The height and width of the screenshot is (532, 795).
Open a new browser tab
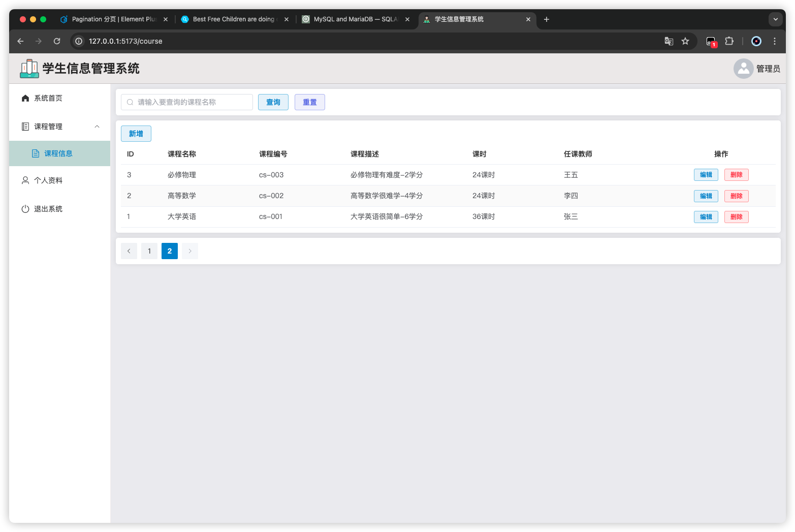[x=547, y=19]
